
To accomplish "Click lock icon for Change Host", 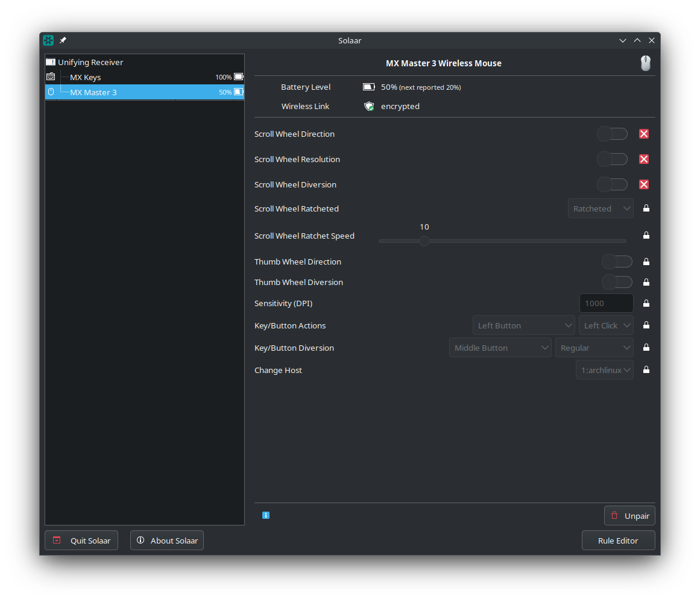I will click(x=646, y=369).
